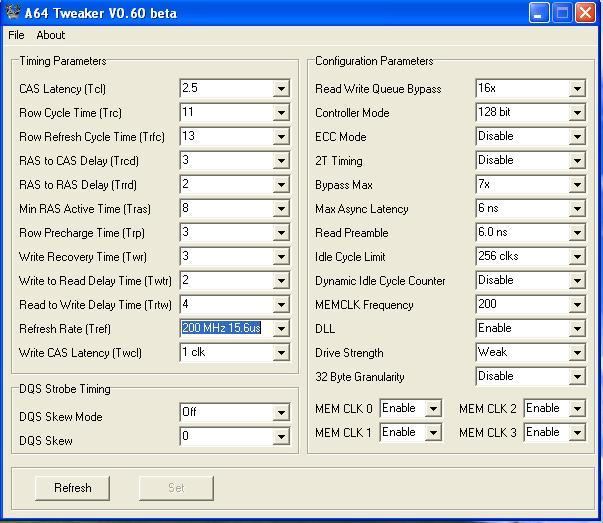
Task: Expand Read Write Queue Bypass dropdown
Action: [577, 89]
